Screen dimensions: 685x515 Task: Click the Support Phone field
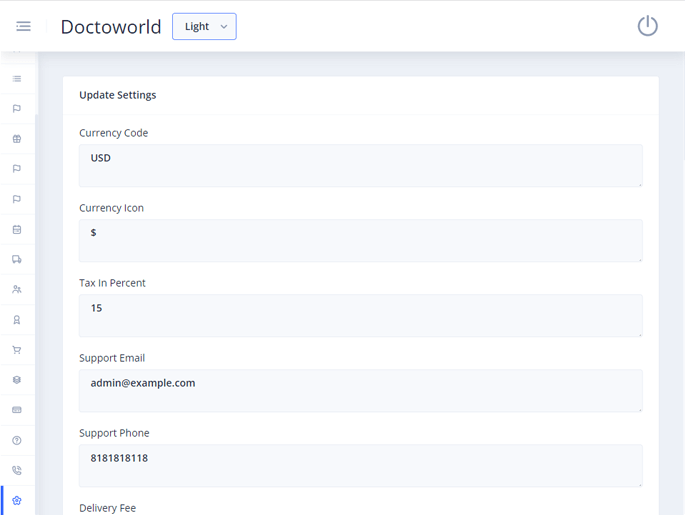[x=360, y=465]
